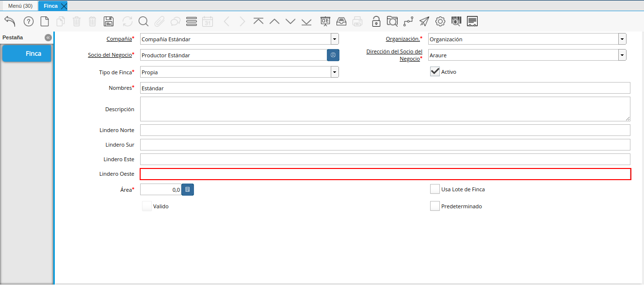Go to previous record up arrow
This screenshot has height=285, width=644.
[274, 21]
